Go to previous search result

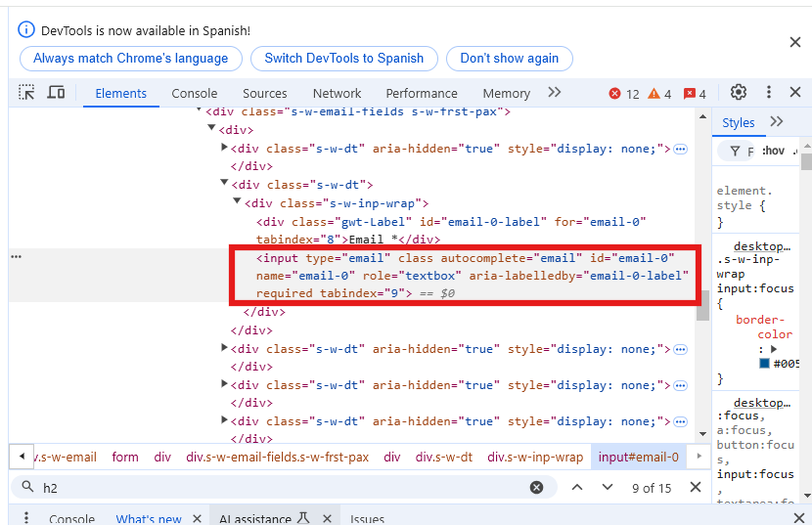click(x=577, y=487)
